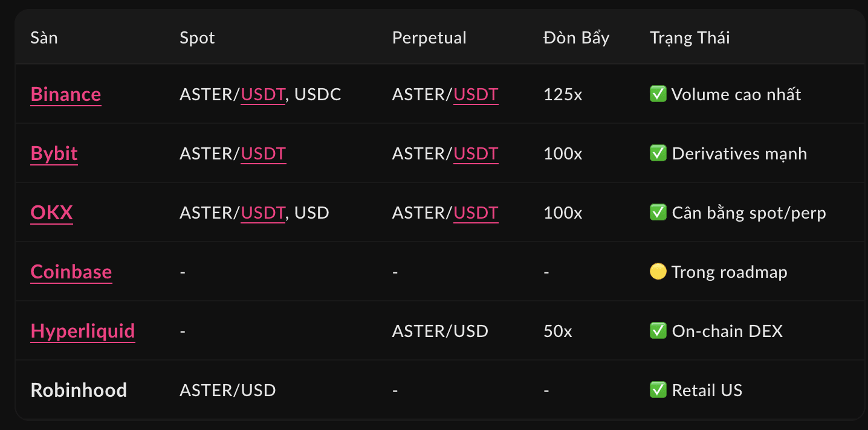Click the Đòn Bẩy column header
Image resolution: width=868 pixels, height=430 pixels.
click(x=576, y=37)
